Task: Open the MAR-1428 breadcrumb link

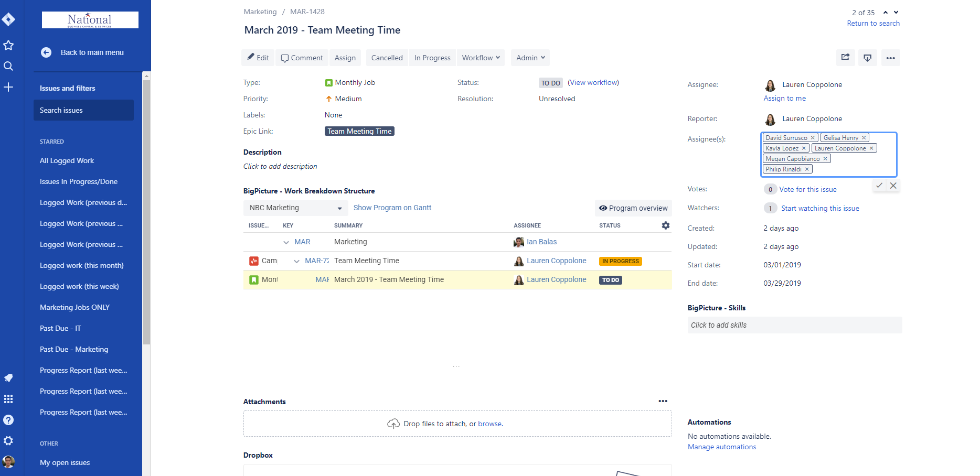Action: (x=307, y=12)
